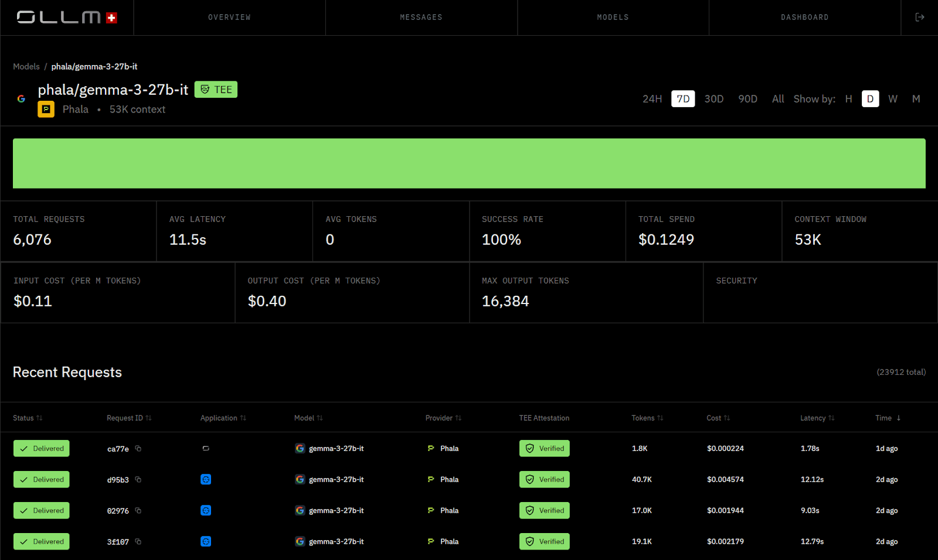Click the Phala provider logo under title
Viewport: 938px width, 560px height.
46,109
